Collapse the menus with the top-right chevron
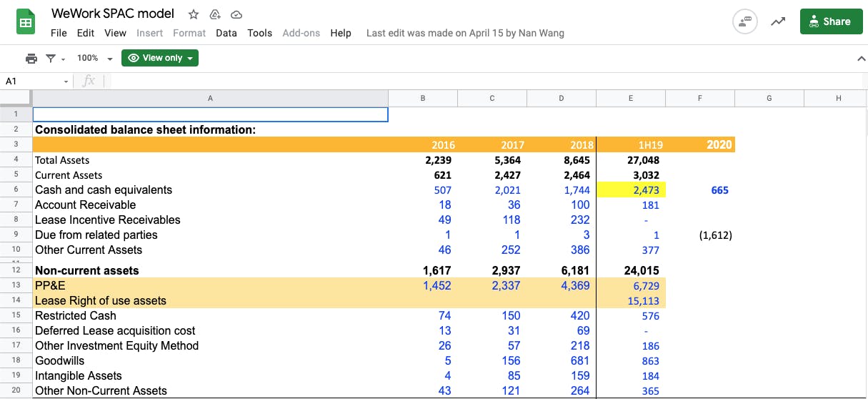 point(861,59)
